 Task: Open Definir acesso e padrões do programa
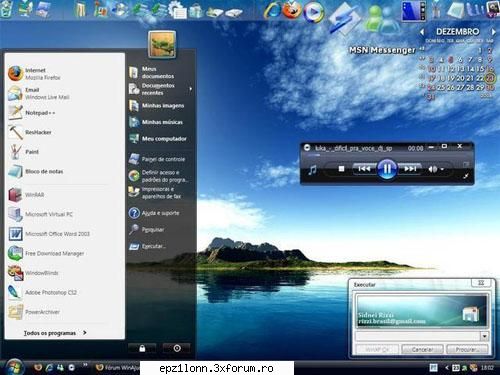coord(159,176)
